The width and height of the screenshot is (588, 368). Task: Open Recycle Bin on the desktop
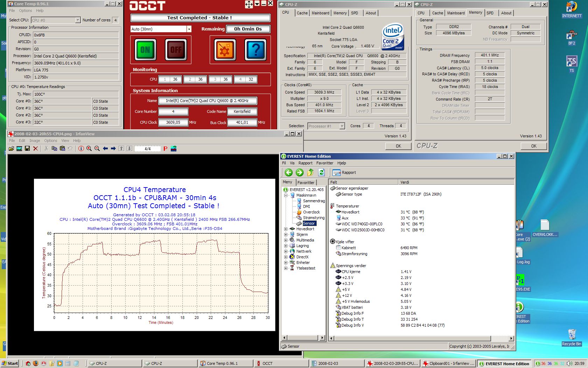[x=572, y=337]
